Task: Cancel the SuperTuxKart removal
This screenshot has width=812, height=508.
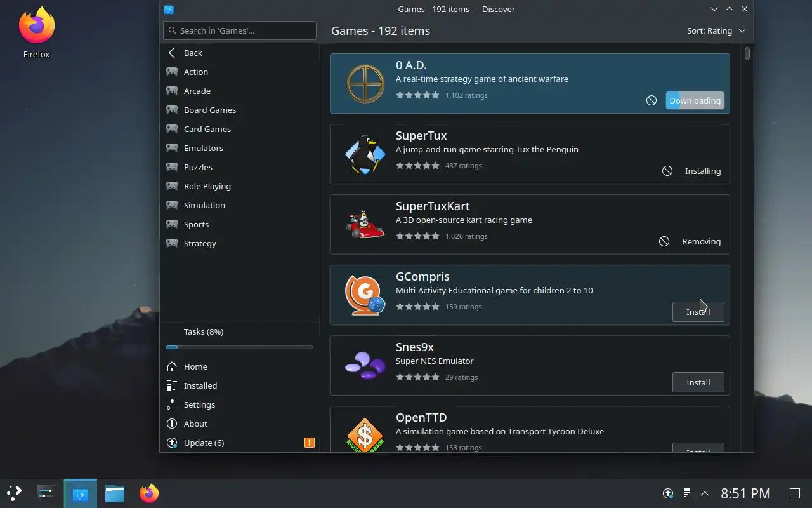Action: (664, 241)
